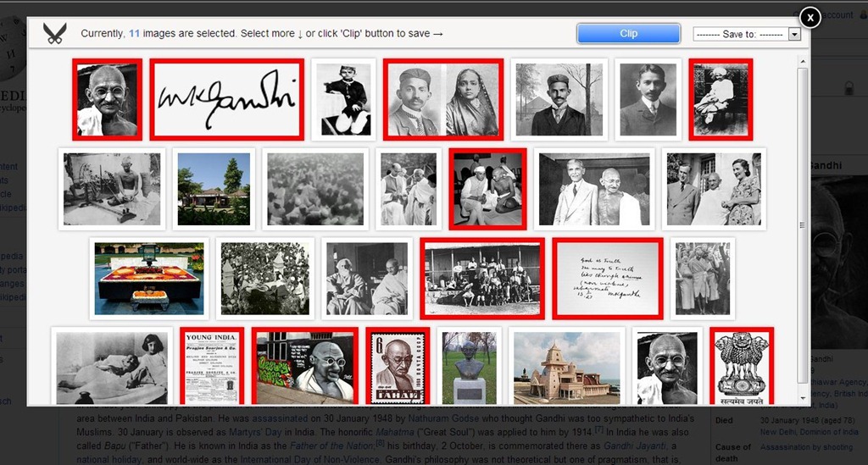Deselect the Gandhi and Kasturba double portrait
The width and height of the screenshot is (868, 465).
coord(442,100)
